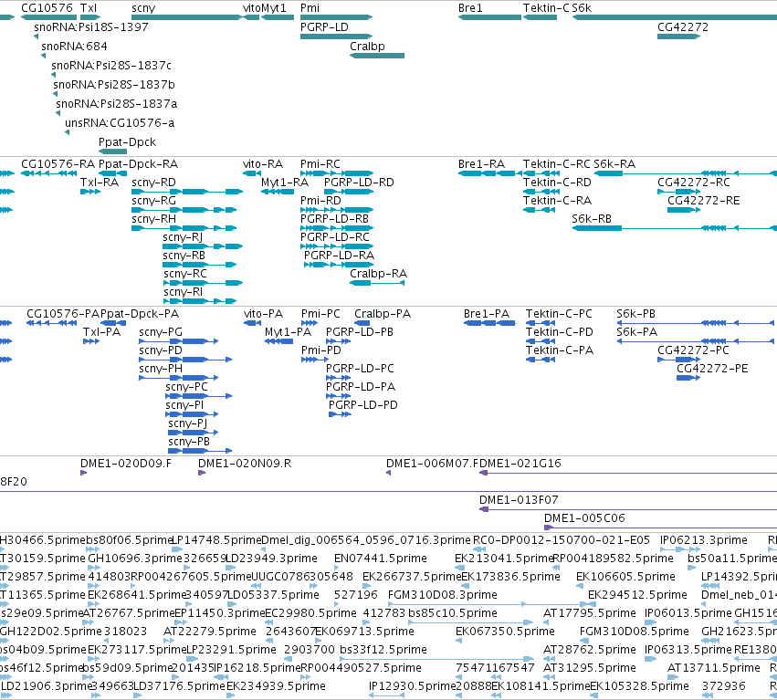Image resolution: width=777 pixels, height=700 pixels.
Task: Click the CG42272-PE protein label
Action: (712, 369)
